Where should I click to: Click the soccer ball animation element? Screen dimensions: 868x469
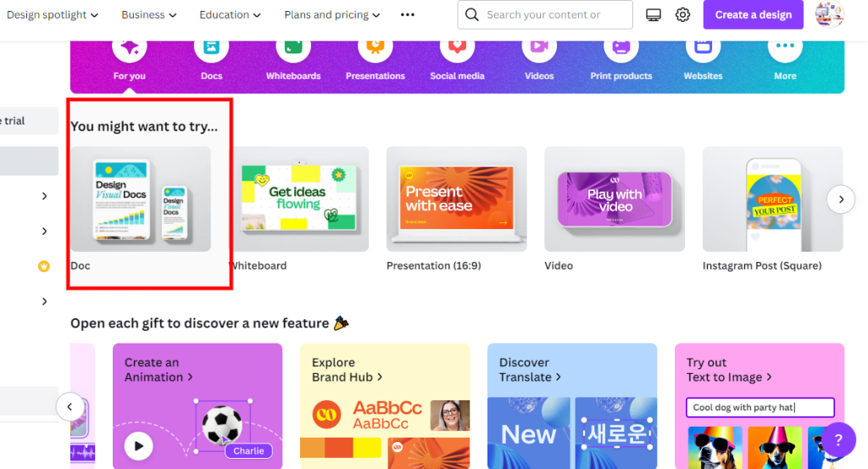pyautogui.click(x=221, y=425)
